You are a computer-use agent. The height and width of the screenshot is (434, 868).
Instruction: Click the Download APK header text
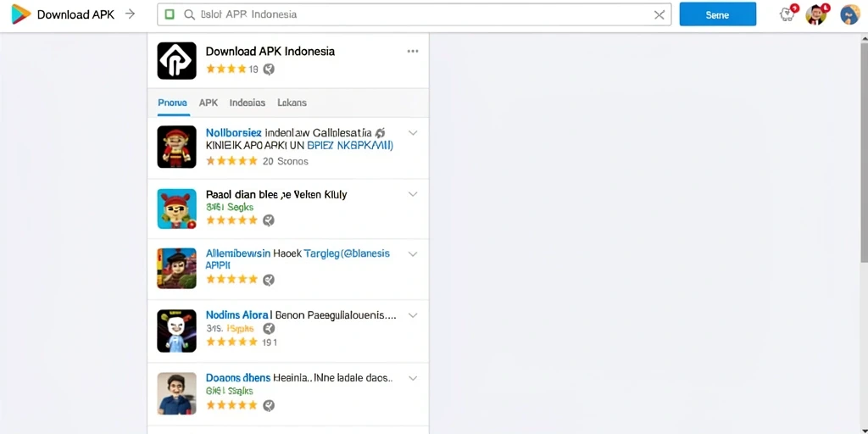pos(75,15)
